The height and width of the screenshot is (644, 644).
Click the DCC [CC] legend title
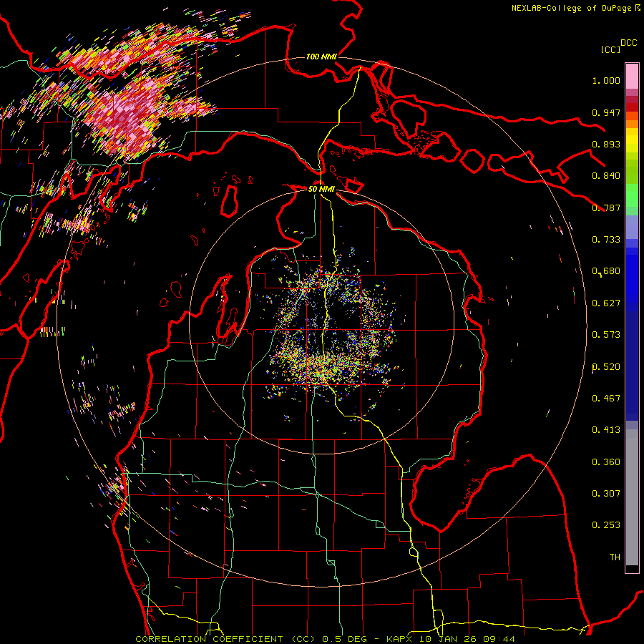(618, 46)
